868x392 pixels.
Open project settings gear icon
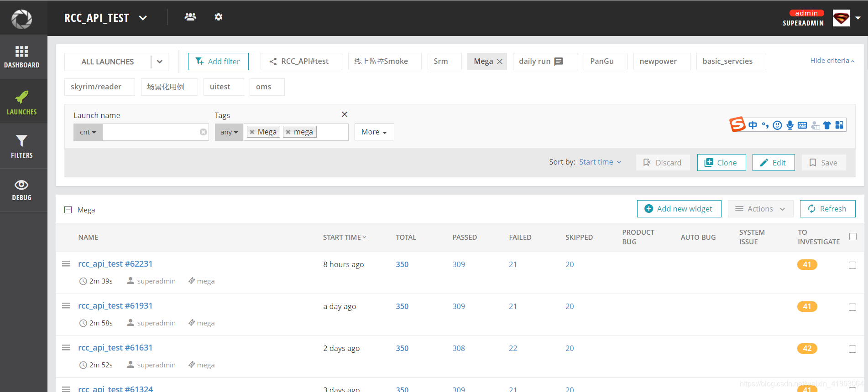point(219,17)
